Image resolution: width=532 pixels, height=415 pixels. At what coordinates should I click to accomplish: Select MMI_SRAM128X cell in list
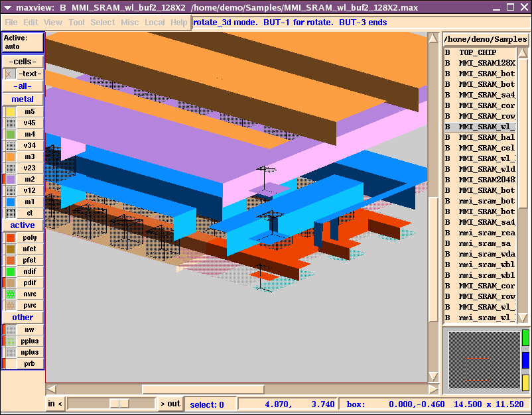click(x=480, y=63)
